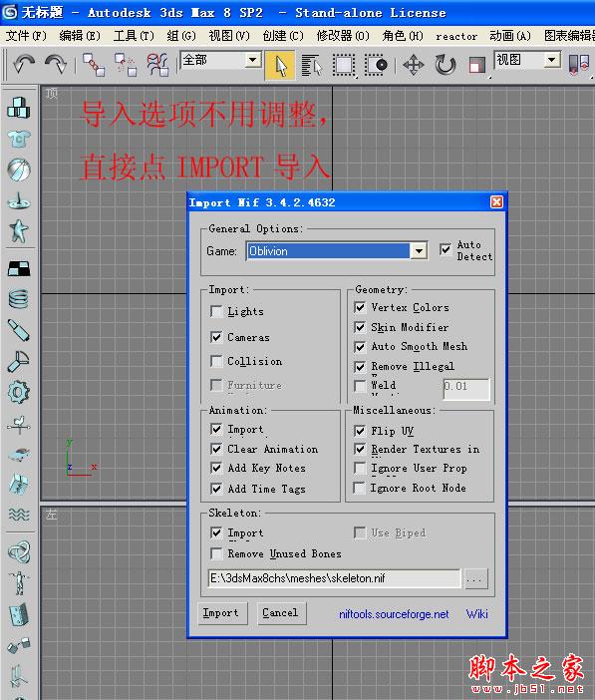Uncheck Vertex Colors option

(360, 307)
